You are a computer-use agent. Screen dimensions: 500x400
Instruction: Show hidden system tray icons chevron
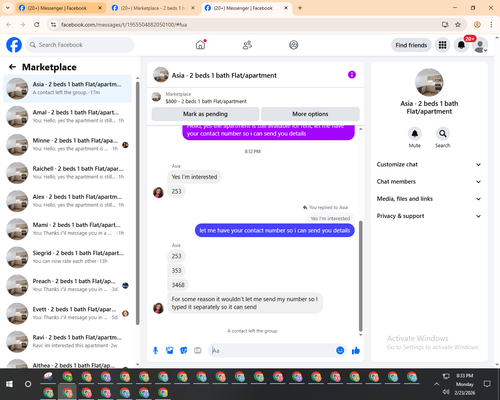[x=436, y=384]
